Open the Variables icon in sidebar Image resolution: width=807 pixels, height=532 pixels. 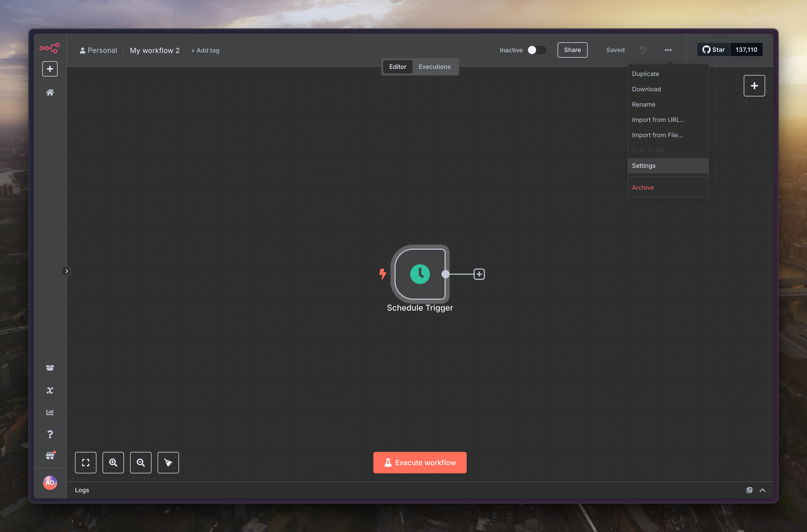click(50, 390)
